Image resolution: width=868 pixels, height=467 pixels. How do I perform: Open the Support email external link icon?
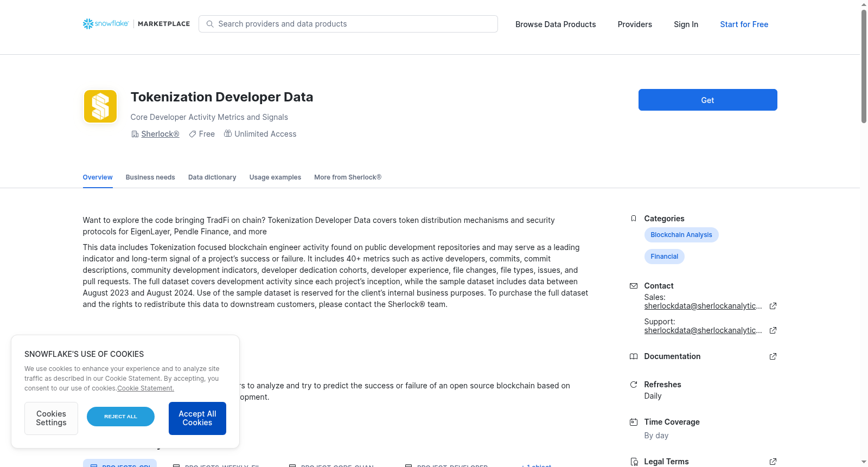pyautogui.click(x=773, y=330)
